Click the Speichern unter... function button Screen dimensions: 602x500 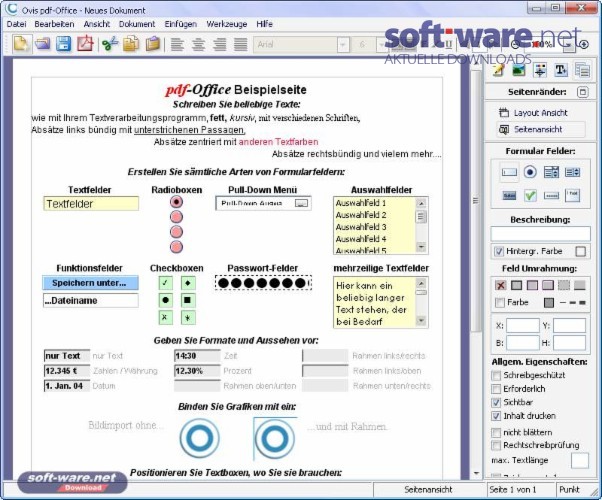pyautogui.click(x=91, y=283)
